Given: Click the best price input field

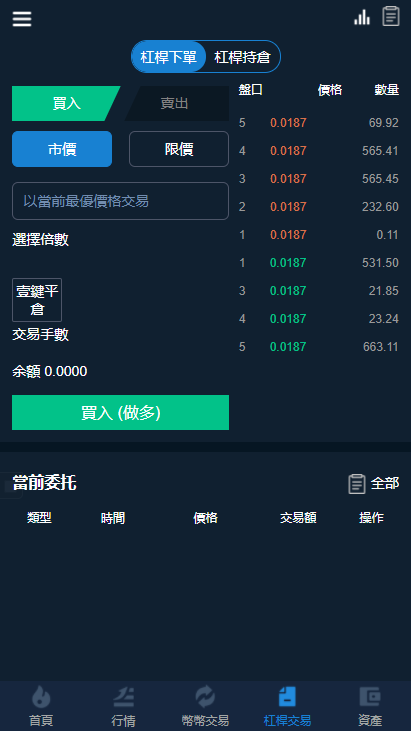Looking at the screenshot, I should click(120, 201).
